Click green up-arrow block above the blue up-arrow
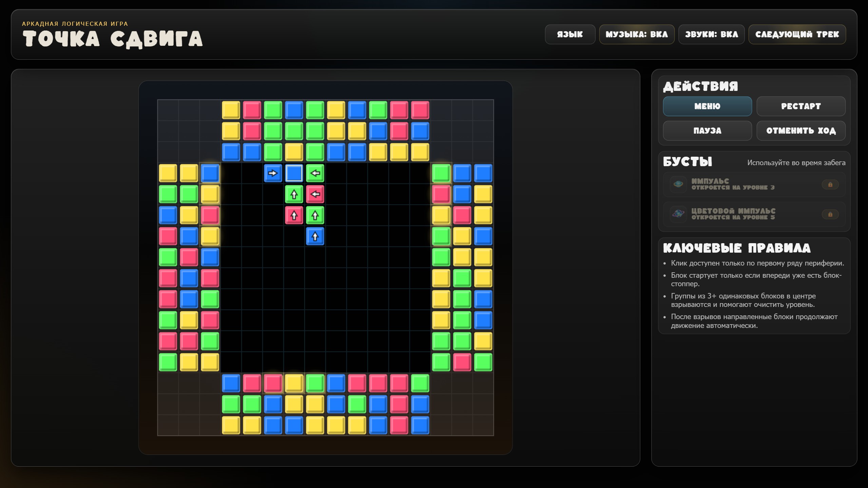This screenshot has width=868, height=488. click(x=315, y=215)
